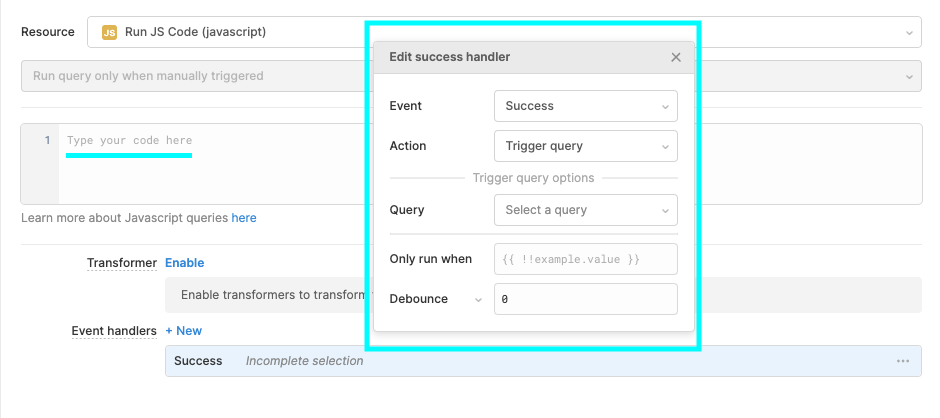Click the Edit success handler title bar
Image resolution: width=940 pixels, height=418 pixels.
click(x=534, y=58)
